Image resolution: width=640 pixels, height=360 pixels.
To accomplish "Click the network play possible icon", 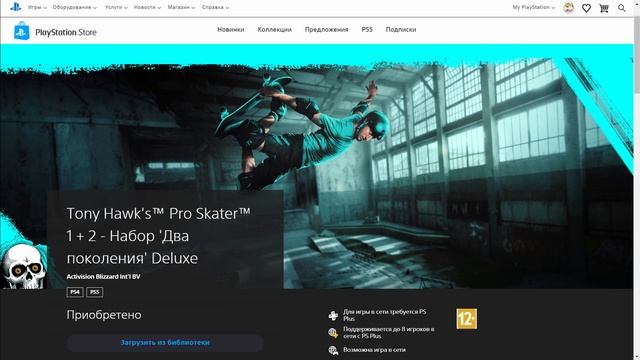I will pos(333,350).
